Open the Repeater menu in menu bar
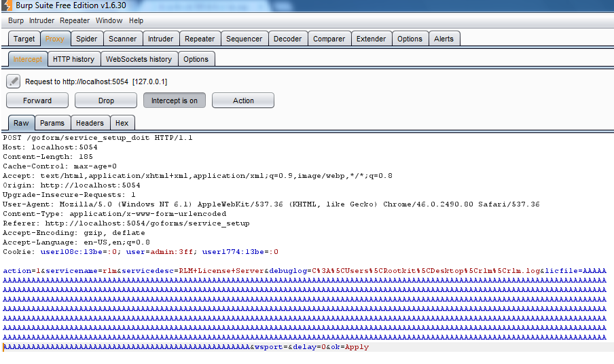Screen dimensions: 614x364 pos(75,21)
